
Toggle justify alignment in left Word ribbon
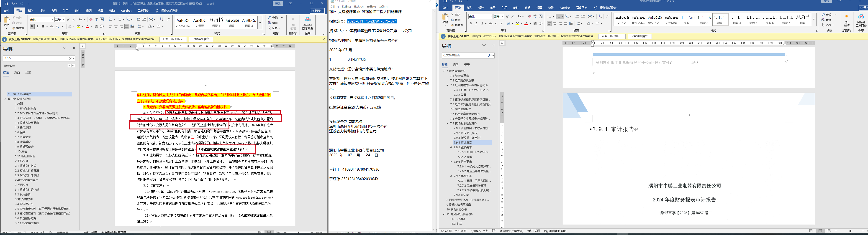127,27
